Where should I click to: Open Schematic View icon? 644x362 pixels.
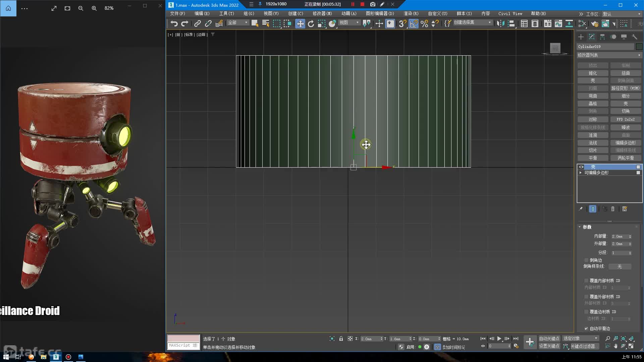569,23
